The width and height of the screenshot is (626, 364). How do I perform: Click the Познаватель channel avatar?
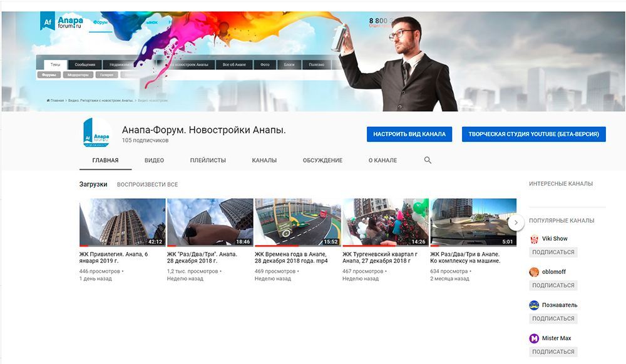point(534,305)
